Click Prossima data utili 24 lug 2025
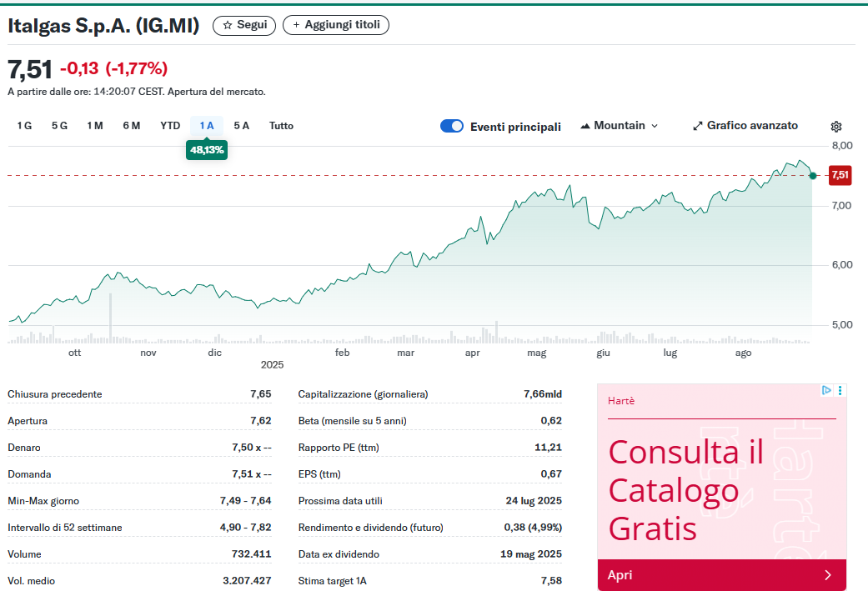Screen dimensions: 868x591 tap(534, 501)
